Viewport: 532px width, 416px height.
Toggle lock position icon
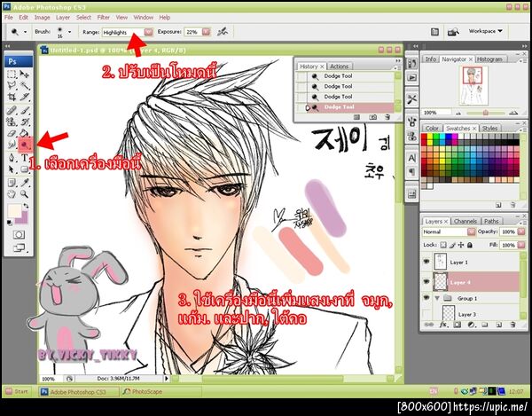click(x=461, y=245)
